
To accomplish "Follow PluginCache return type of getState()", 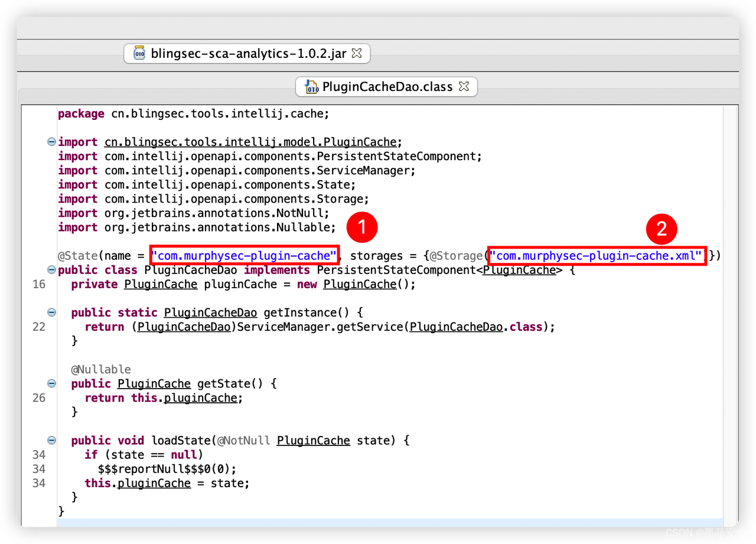I will pyautogui.click(x=154, y=383).
